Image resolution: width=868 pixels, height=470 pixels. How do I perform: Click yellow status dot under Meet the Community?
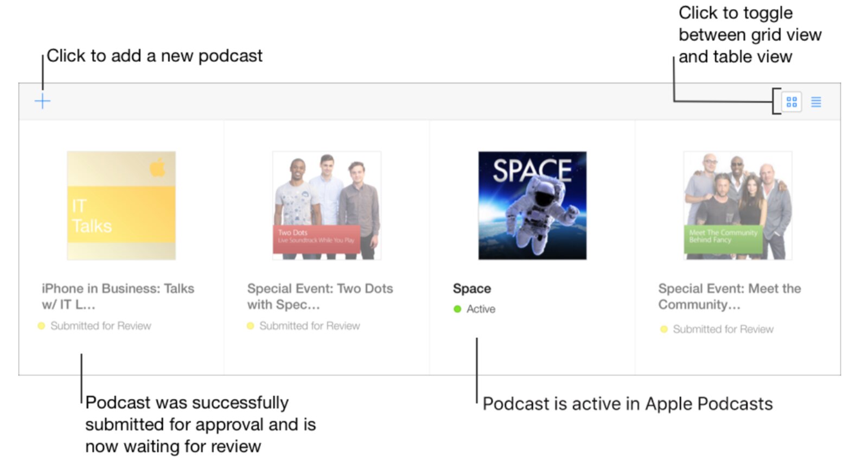pyautogui.click(x=663, y=329)
